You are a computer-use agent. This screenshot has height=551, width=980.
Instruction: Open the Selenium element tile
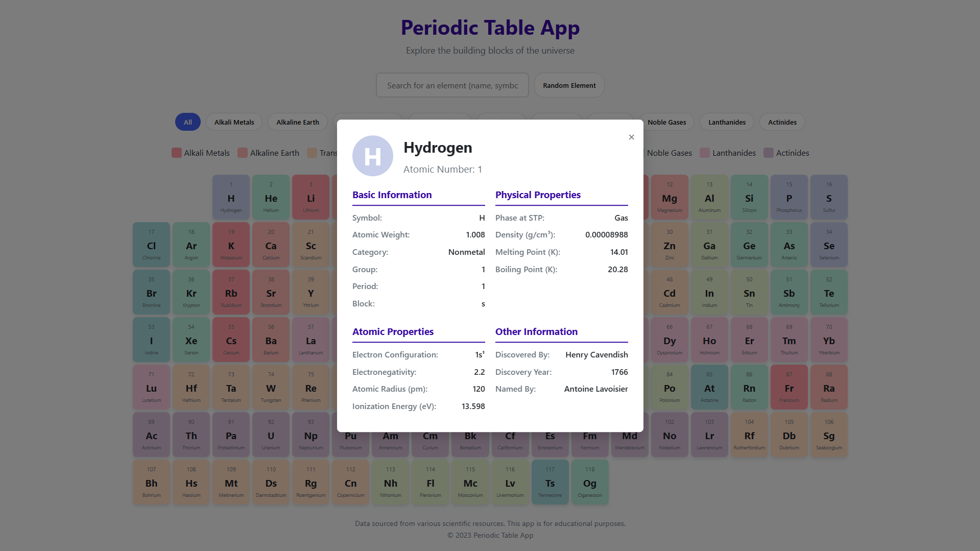pyautogui.click(x=829, y=245)
